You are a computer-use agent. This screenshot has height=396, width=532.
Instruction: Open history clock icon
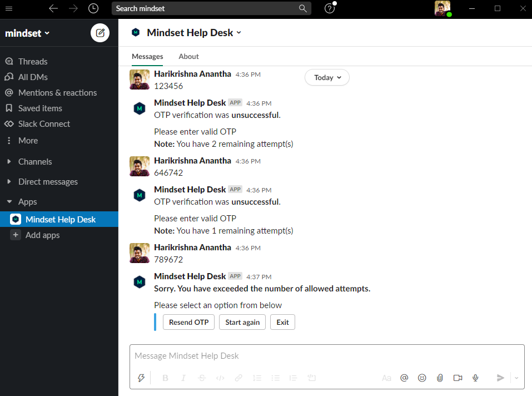coord(93,8)
